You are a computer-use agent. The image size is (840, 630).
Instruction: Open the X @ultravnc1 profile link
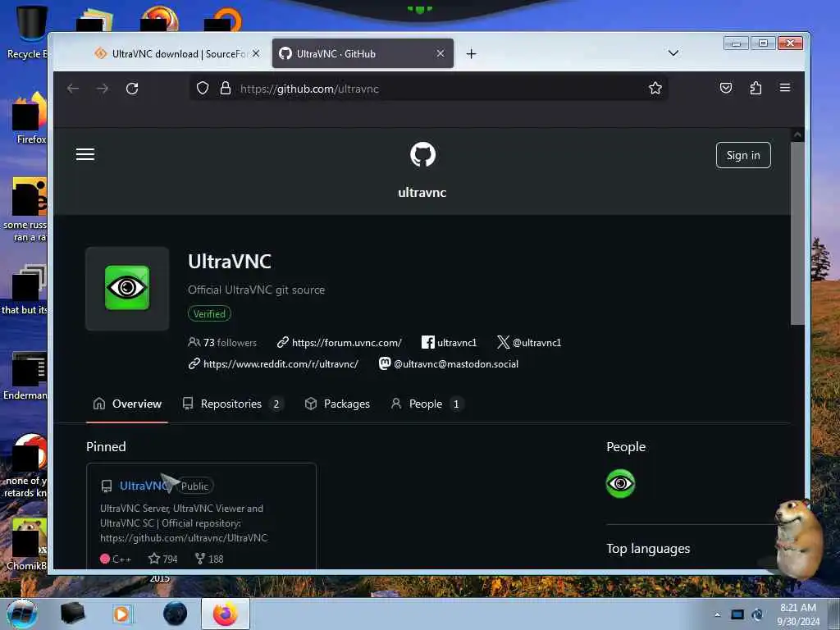529,343
